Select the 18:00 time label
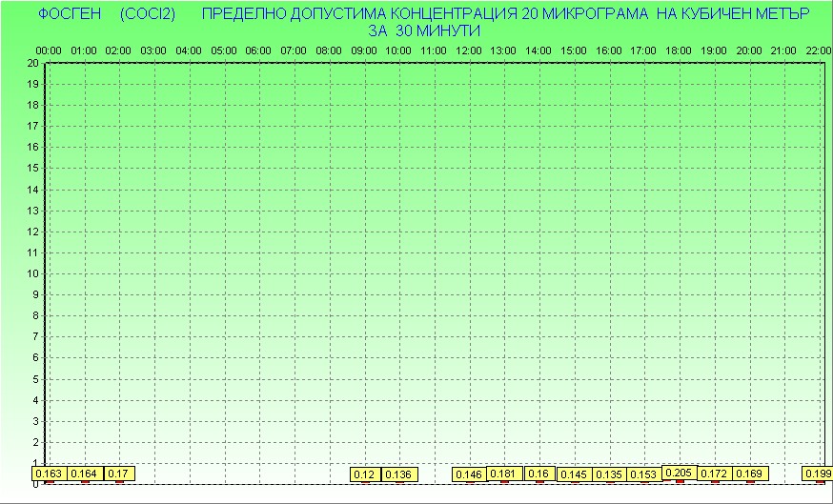 point(679,50)
